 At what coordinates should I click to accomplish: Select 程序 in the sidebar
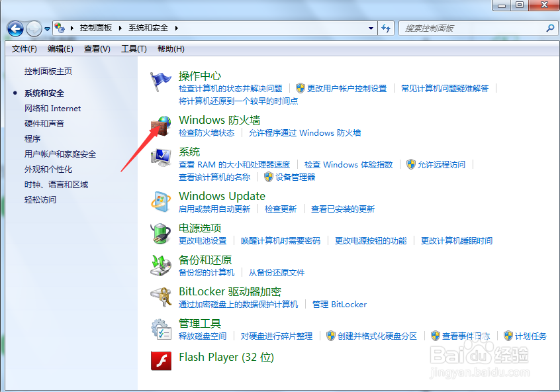coord(32,138)
